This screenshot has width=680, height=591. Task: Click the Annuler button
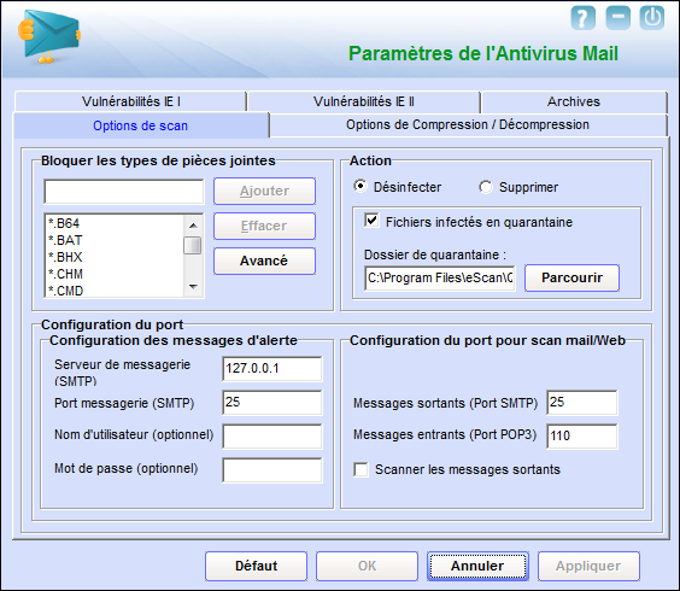coord(477,566)
